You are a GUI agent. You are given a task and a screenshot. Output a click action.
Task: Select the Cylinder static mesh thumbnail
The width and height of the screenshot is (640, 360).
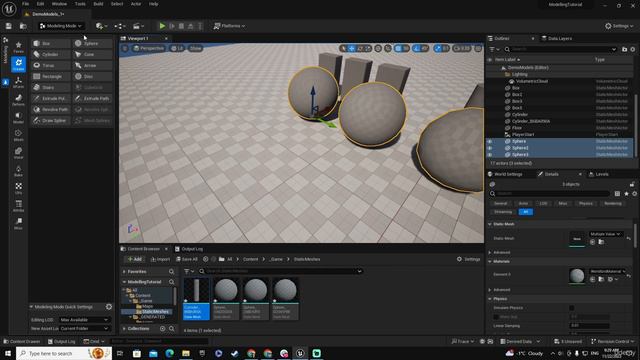[x=196, y=299]
